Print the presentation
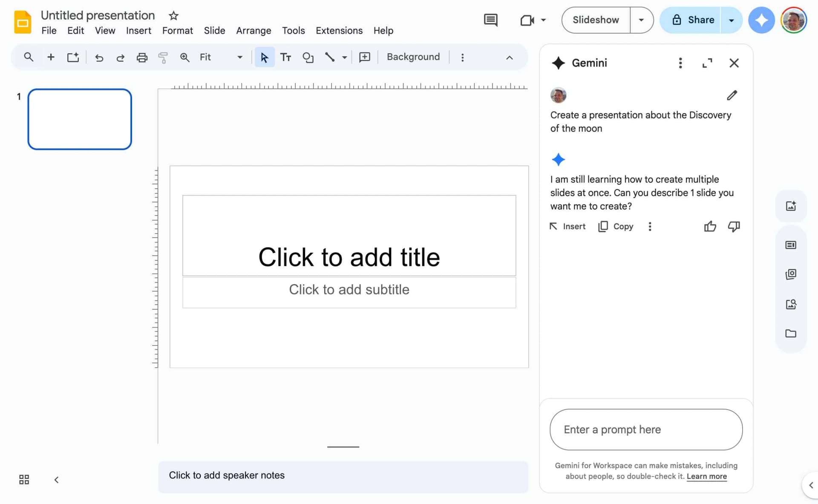Screen dimensions: 818x504 [142, 58]
